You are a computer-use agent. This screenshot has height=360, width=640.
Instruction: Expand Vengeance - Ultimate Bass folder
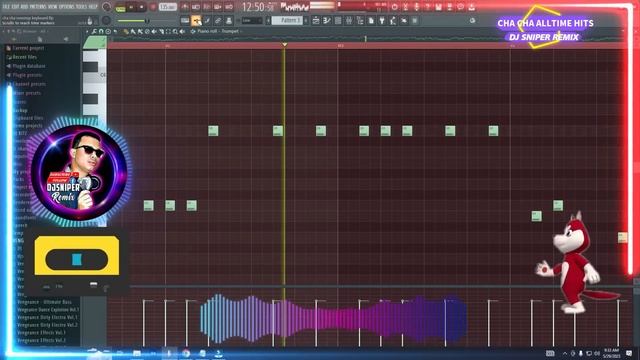(44, 302)
